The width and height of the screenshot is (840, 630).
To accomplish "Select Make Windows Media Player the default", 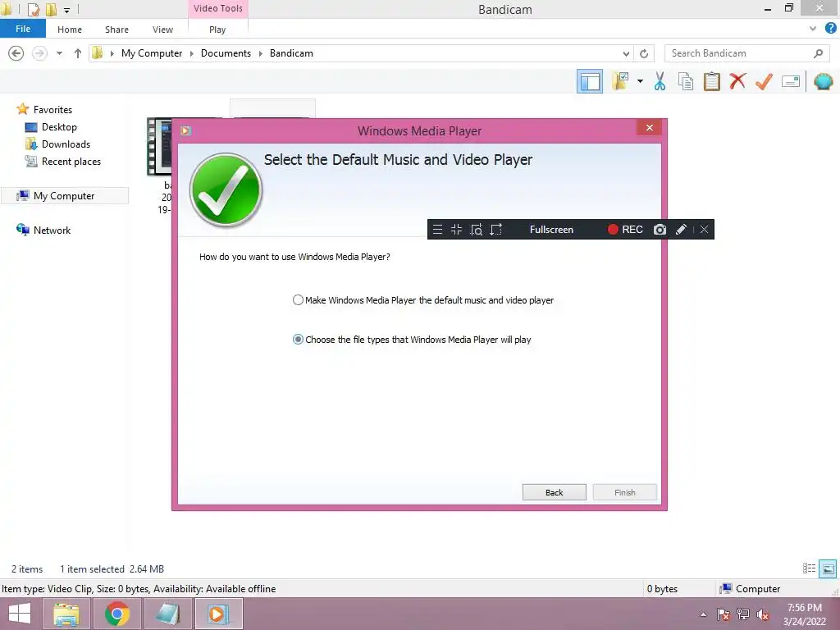I will point(423,300).
